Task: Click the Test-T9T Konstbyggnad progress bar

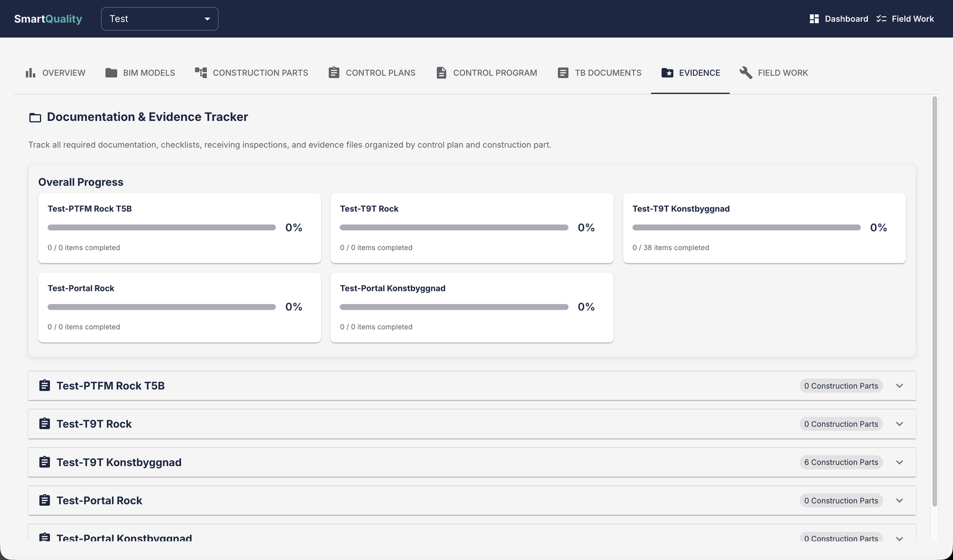Action: [x=746, y=227]
